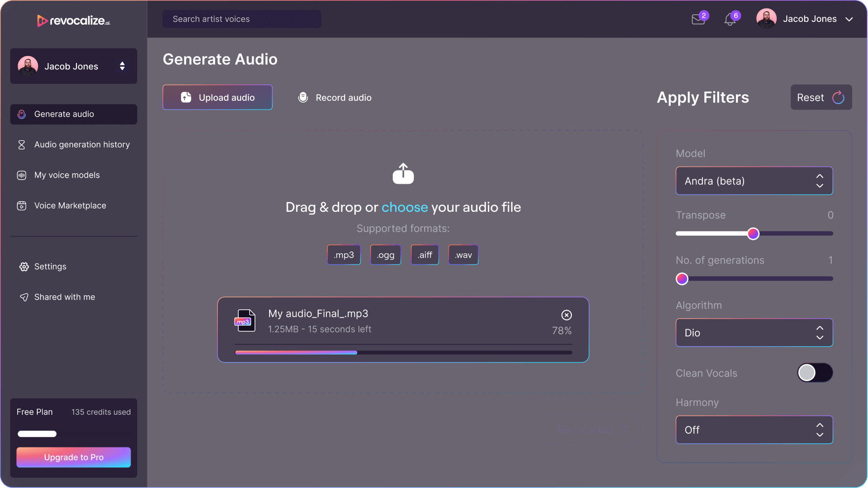Click the Revocalize logo
Screen dimensions: 868x488
[73, 21]
